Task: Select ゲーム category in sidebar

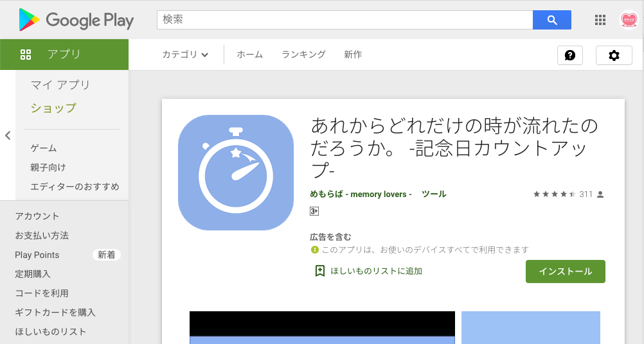Action: (44, 148)
